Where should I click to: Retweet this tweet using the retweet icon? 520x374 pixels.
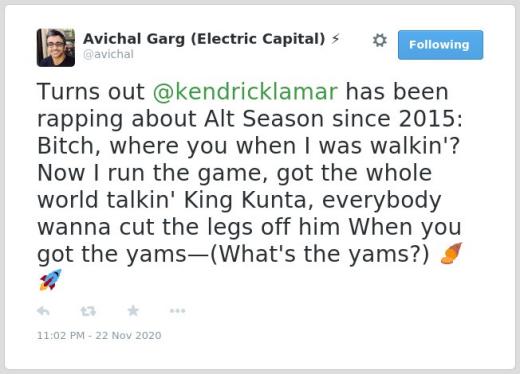88,311
